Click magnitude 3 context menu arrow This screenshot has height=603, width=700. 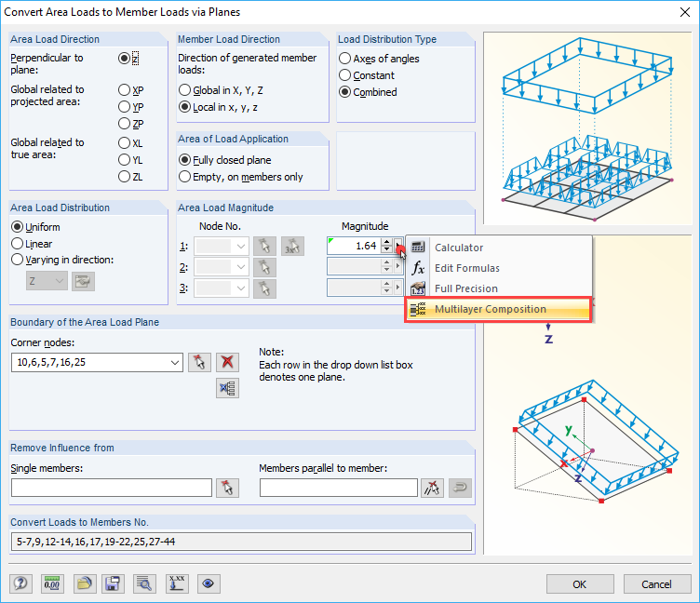(398, 288)
